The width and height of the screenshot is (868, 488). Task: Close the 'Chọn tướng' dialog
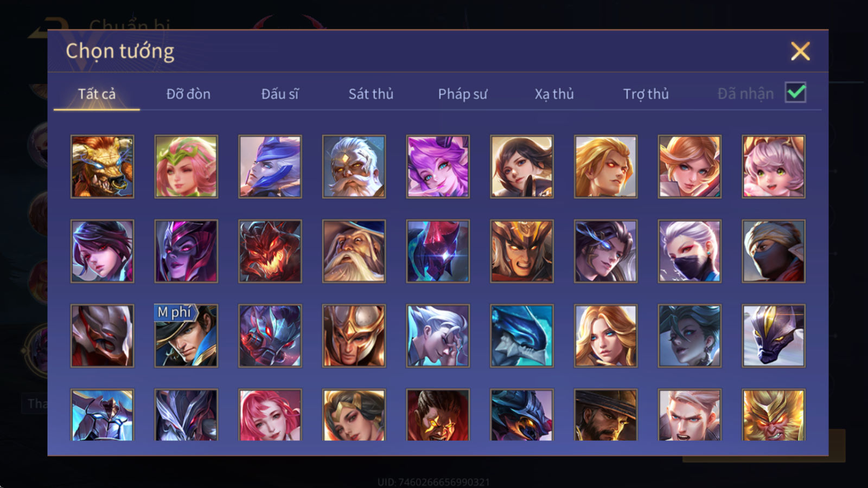tap(800, 51)
